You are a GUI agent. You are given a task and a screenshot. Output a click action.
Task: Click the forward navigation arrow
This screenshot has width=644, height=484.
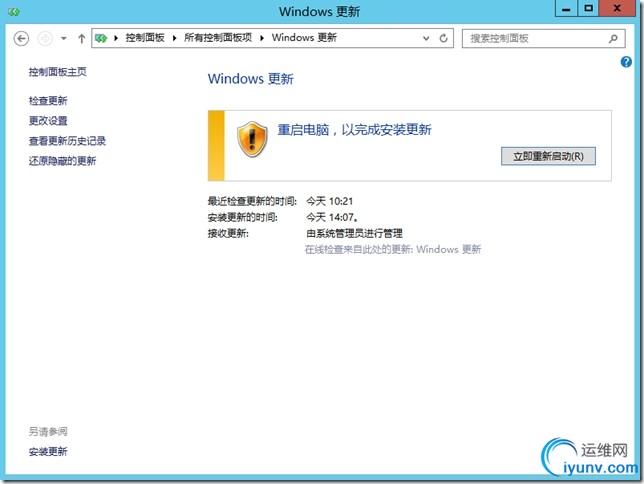coord(45,39)
